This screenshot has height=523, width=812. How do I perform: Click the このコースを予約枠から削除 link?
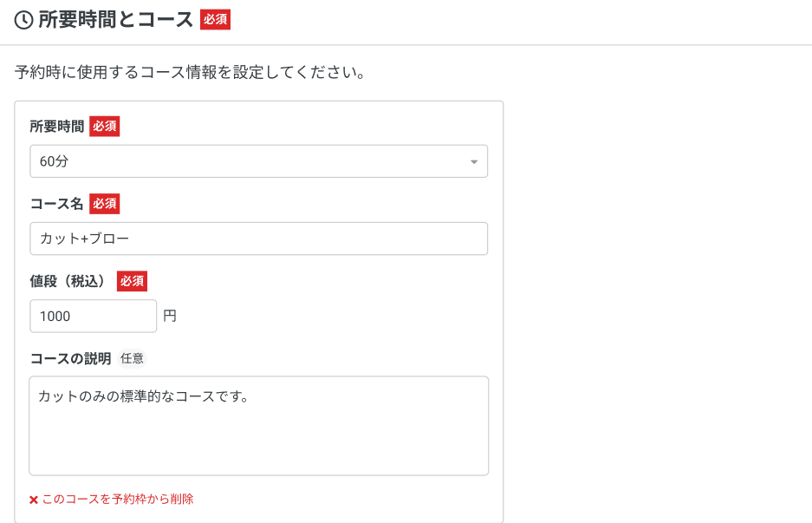coord(118,500)
